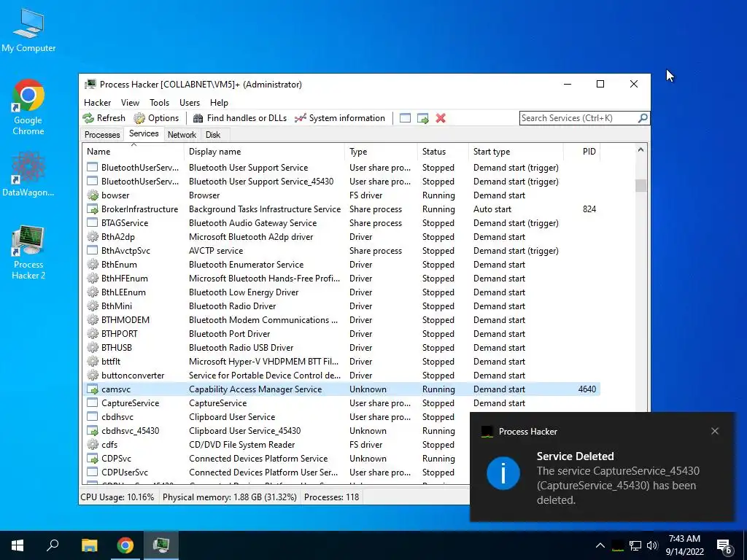The image size is (747, 560).
Task: Click the find window toolbar icon
Action: tap(405, 118)
